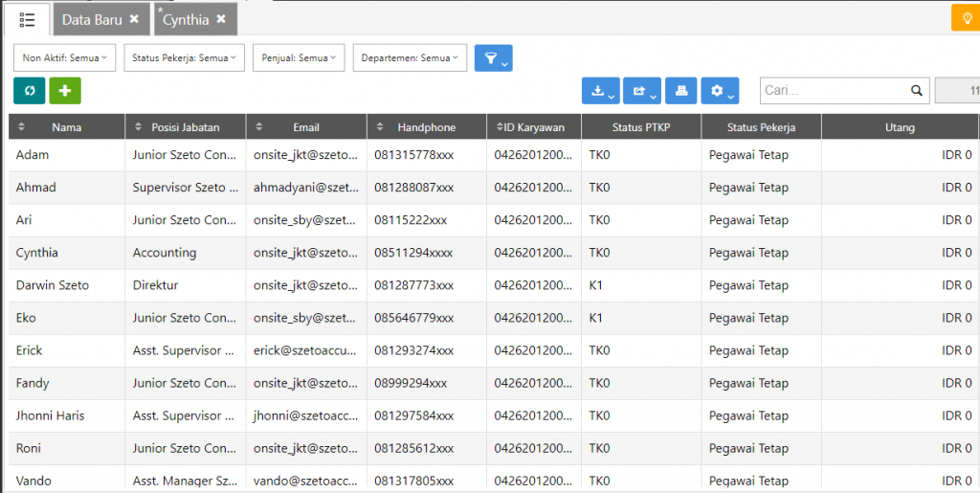Click the green add employee button
The image size is (980, 493).
coord(65,90)
